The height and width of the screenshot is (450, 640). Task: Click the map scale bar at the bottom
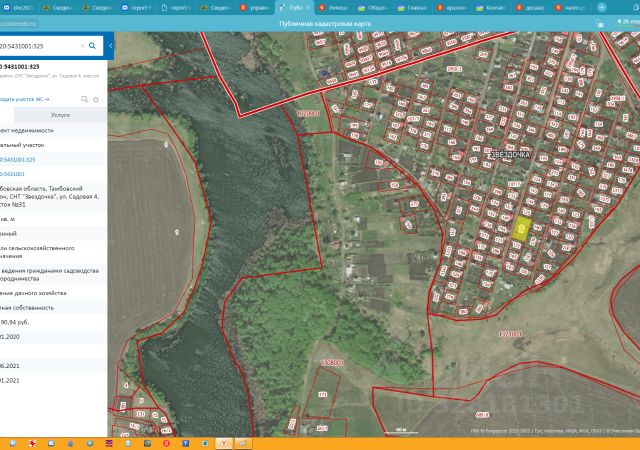(x=402, y=431)
